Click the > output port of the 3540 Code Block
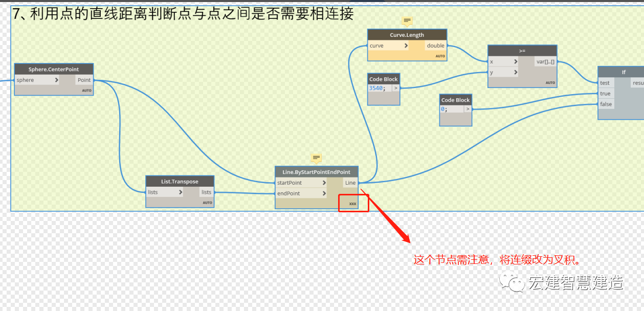The height and width of the screenshot is (311, 644). pos(395,88)
